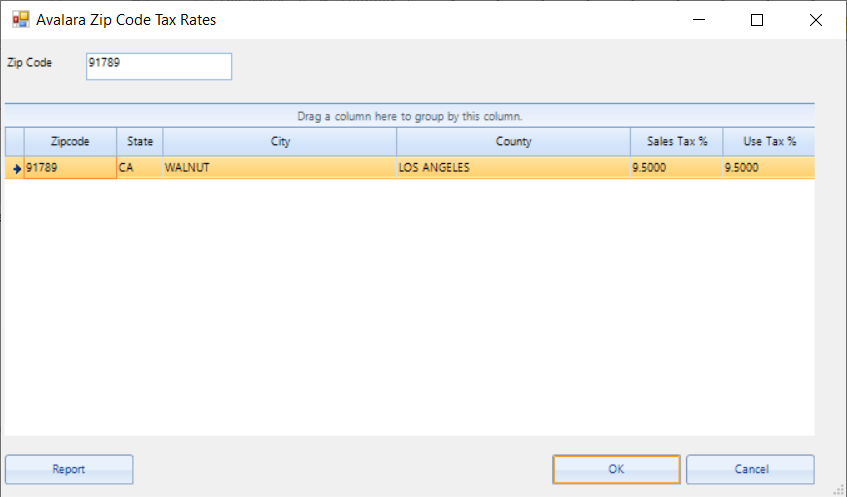Viewport: 847px width, 497px height.
Task: Close the Avalara Zip Code Tax Rates window
Action: point(816,20)
